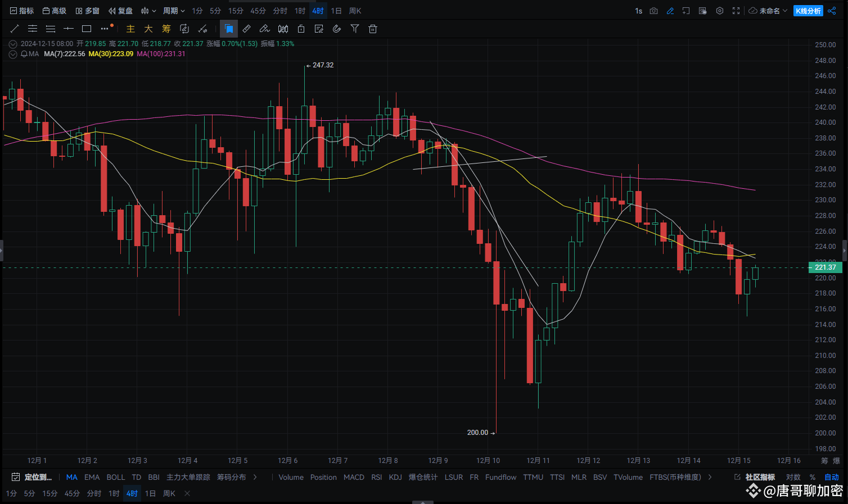This screenshot has width=848, height=504.
Task: Expand the left side panel handle
Action: click(2, 251)
